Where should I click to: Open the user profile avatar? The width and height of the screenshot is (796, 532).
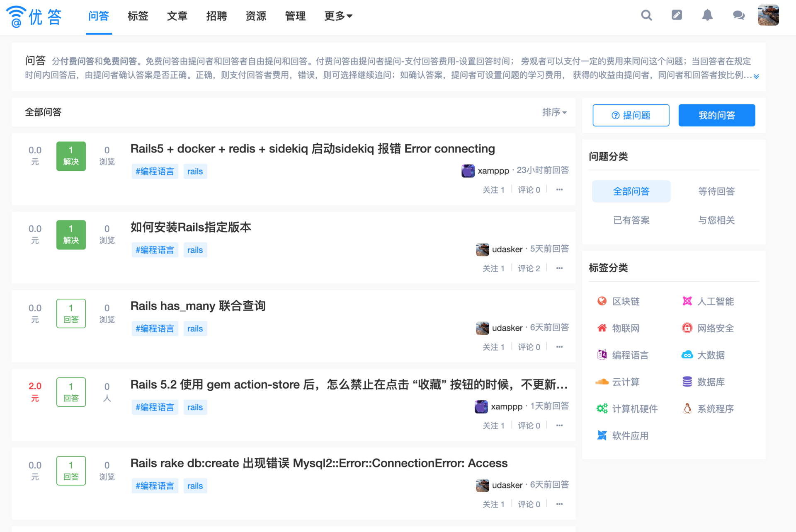point(768,15)
